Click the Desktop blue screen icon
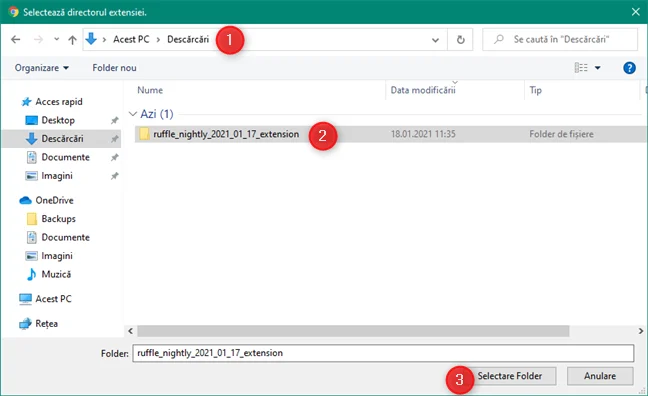 [x=31, y=120]
